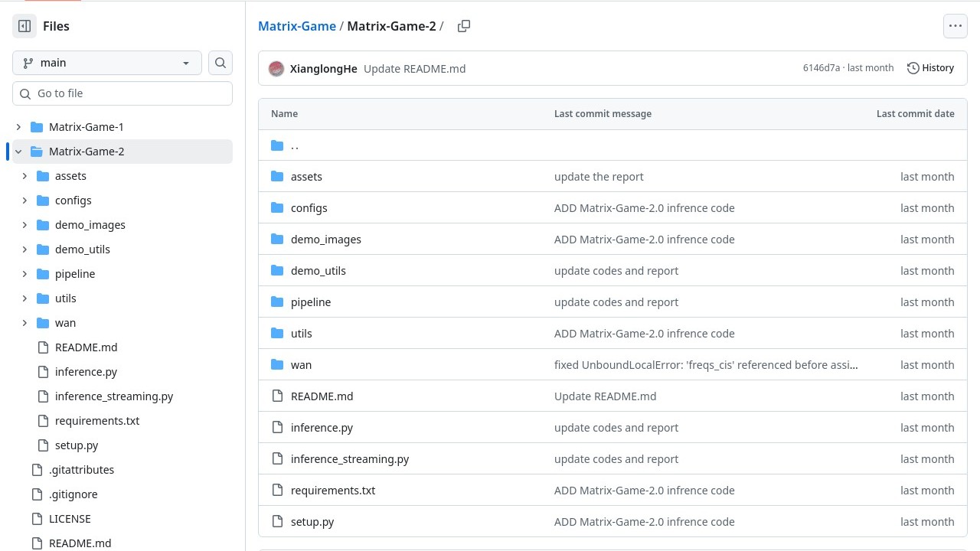The height and width of the screenshot is (551, 980).
Task: Click setup.py file icon in file table
Action: [277, 522]
